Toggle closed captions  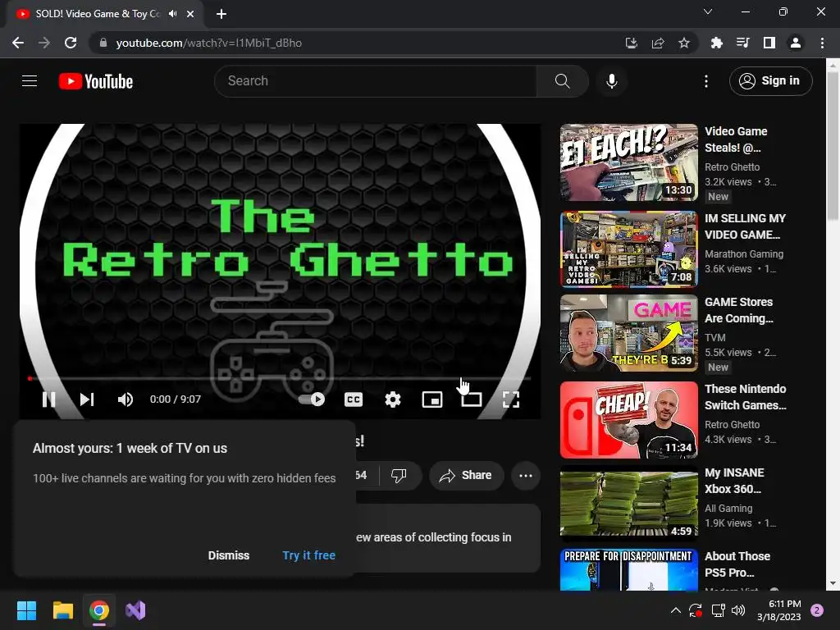point(353,399)
